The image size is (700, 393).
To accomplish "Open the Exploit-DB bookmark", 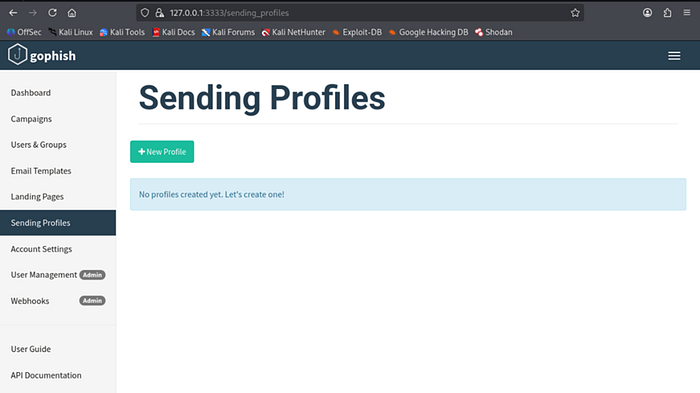I will 357,32.
